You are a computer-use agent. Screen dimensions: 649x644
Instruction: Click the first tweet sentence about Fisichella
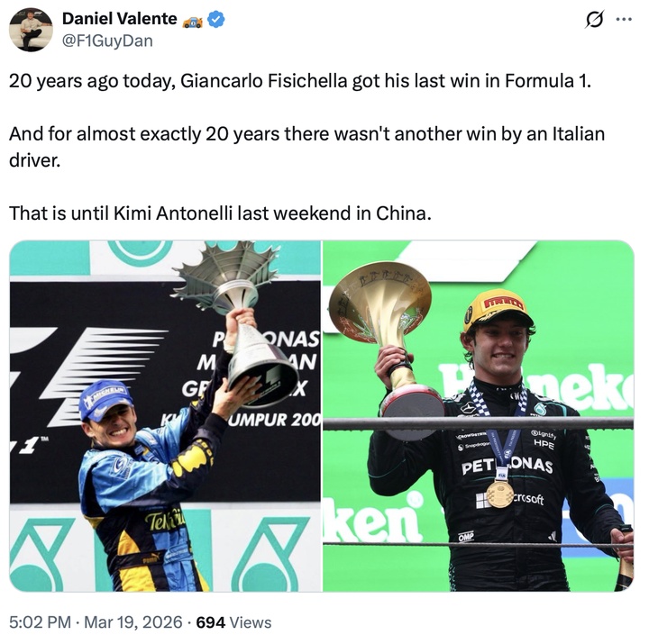(300, 81)
